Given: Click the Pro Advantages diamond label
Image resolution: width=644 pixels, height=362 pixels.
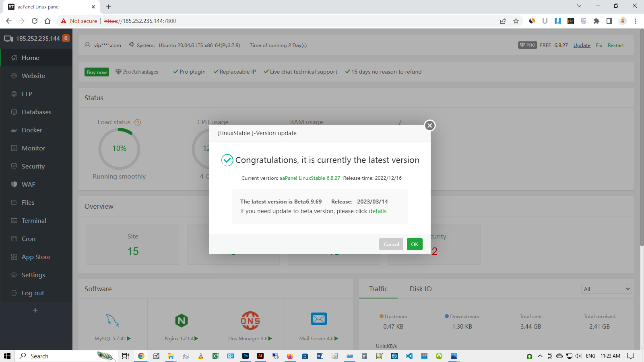Looking at the screenshot, I should (x=136, y=72).
